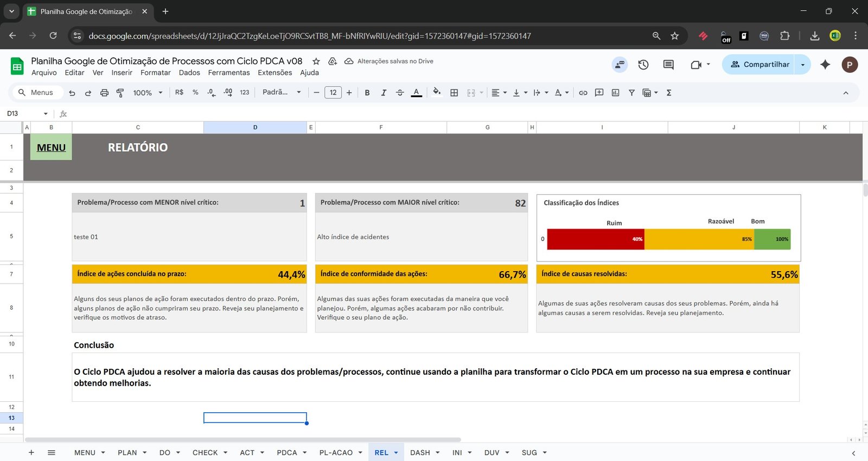
Task: Switch to the DASH sheet tab
Action: [420, 452]
